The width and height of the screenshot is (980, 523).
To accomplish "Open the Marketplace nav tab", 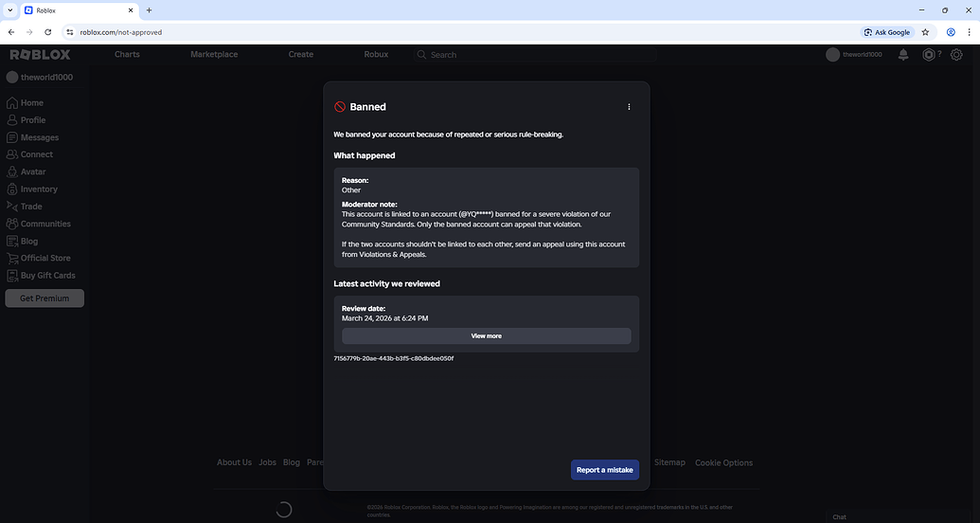I will point(214,54).
